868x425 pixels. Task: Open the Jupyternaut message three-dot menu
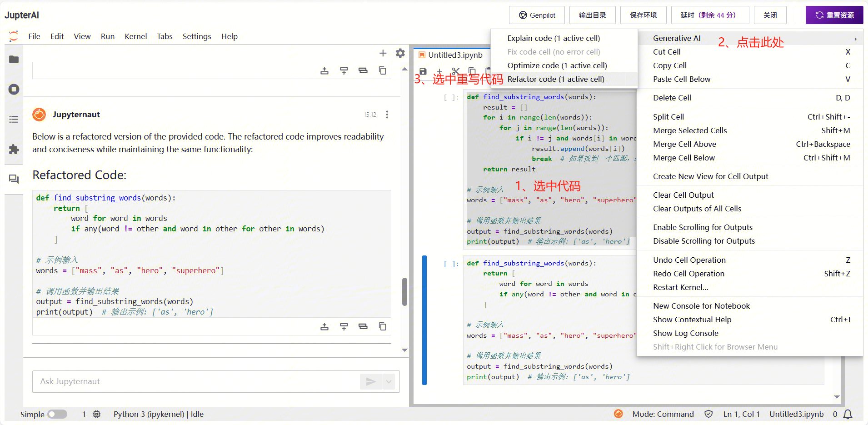[x=387, y=115]
